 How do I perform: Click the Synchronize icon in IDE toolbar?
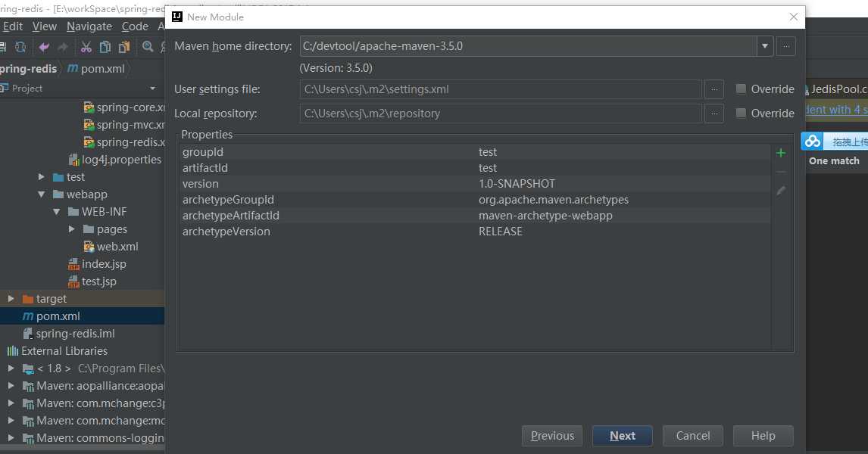pos(20,47)
